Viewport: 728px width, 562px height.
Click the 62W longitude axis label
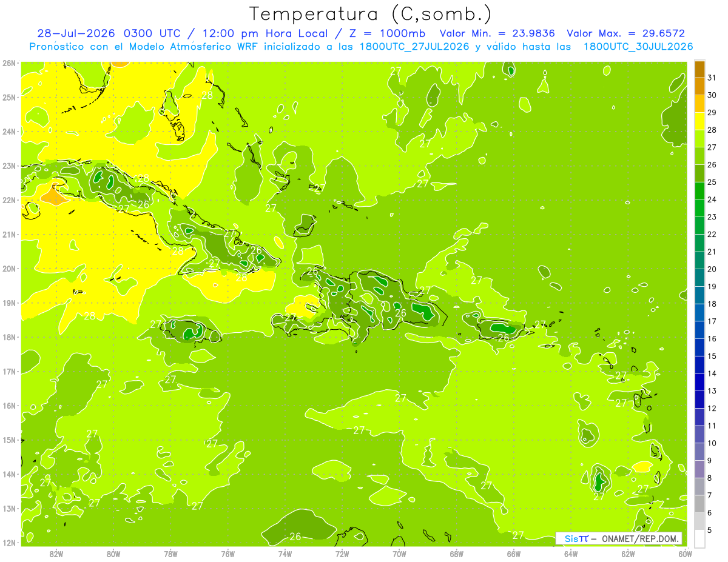(x=629, y=554)
